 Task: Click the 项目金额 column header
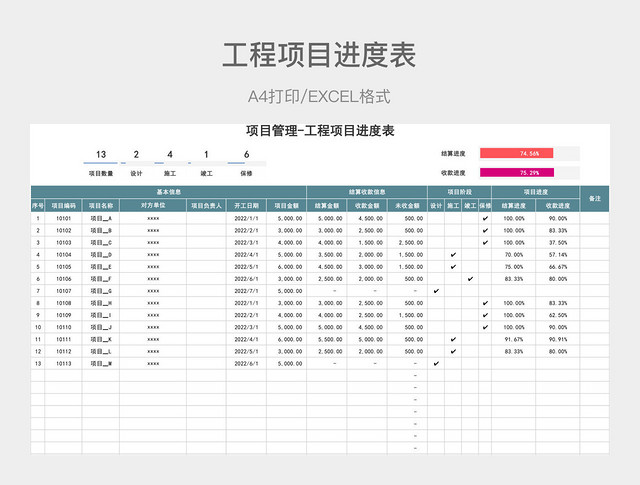click(x=287, y=205)
